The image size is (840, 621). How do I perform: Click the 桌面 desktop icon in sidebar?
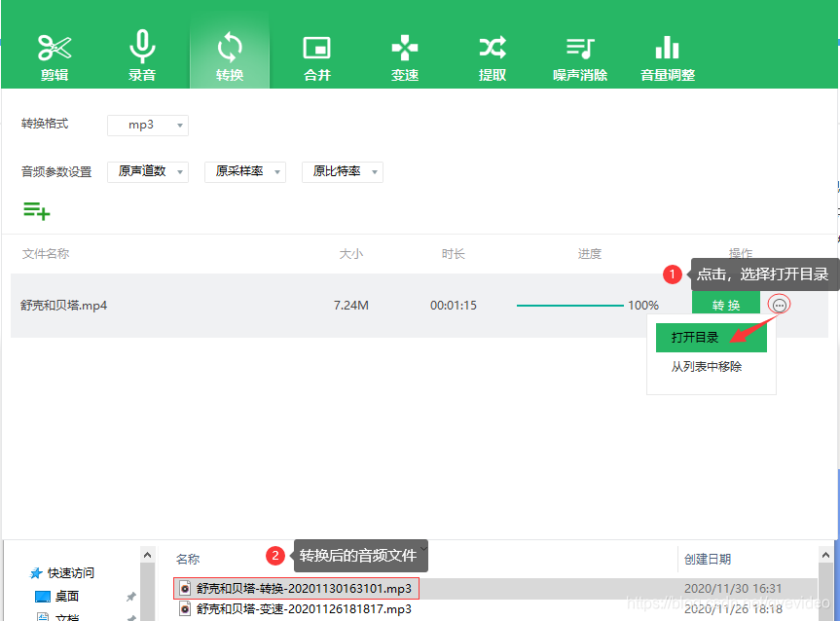coord(42,597)
